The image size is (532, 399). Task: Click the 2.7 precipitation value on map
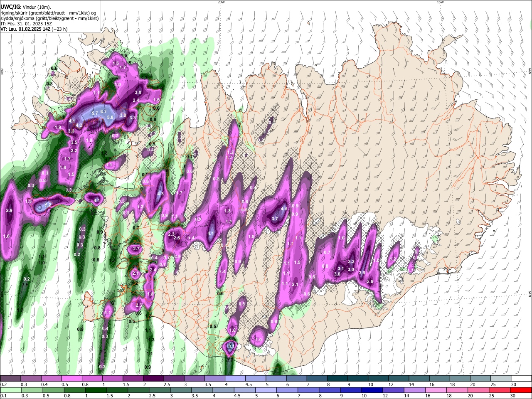[x=136, y=249]
